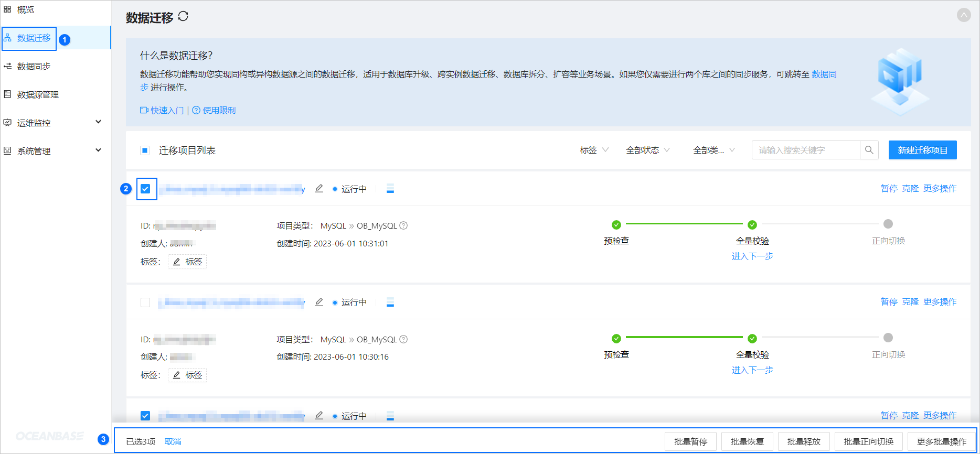The height and width of the screenshot is (454, 980).
Task: Open 更多操作 for the third project
Action: (x=940, y=415)
